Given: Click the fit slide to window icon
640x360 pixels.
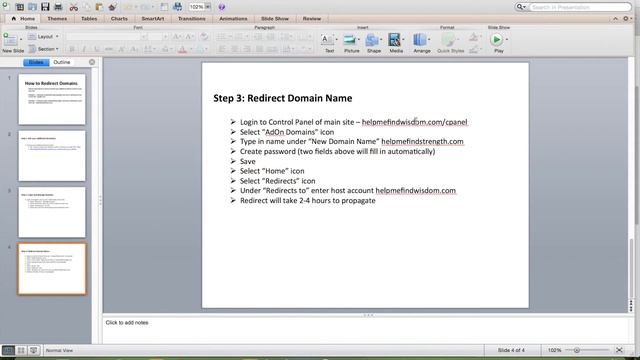Looking at the screenshot, I should 619,350.
